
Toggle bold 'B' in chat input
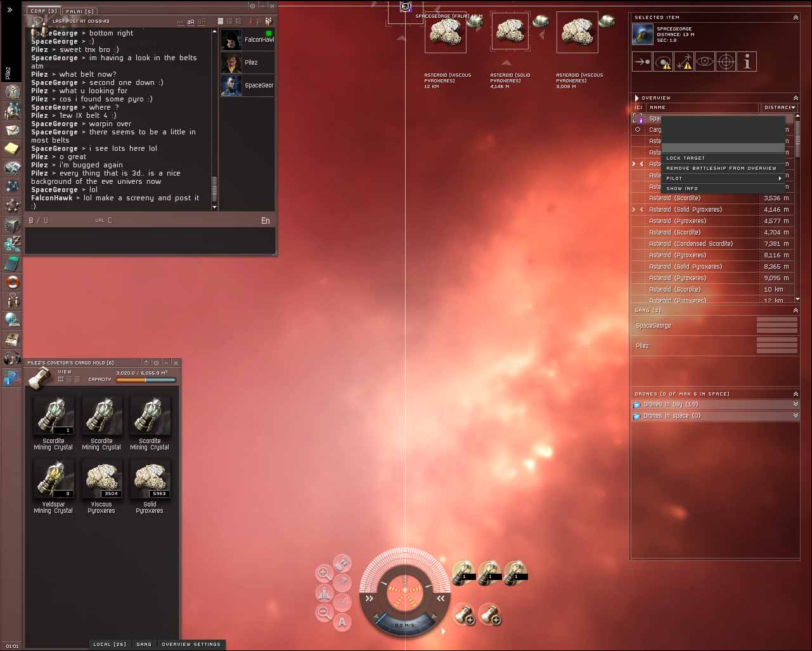(x=31, y=221)
